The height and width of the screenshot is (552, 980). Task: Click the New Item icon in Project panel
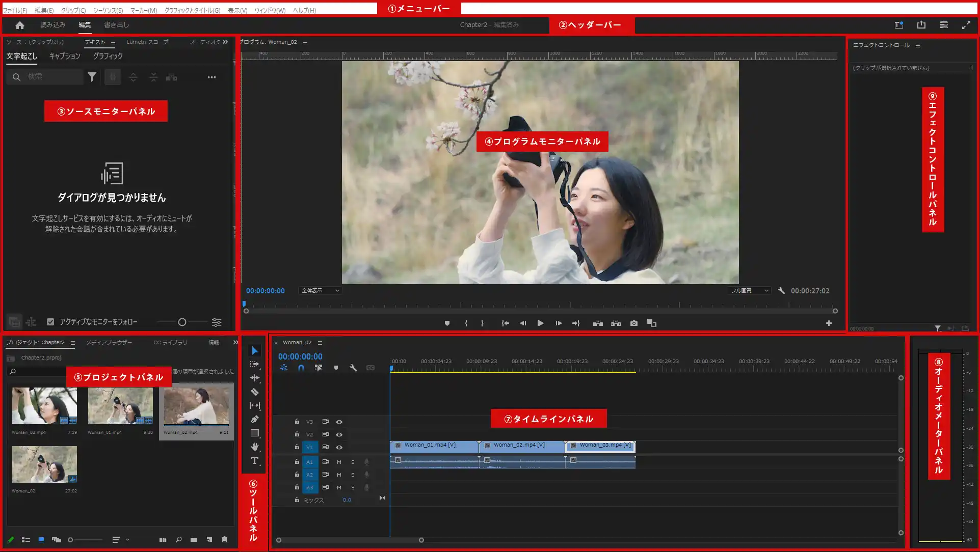point(209,539)
